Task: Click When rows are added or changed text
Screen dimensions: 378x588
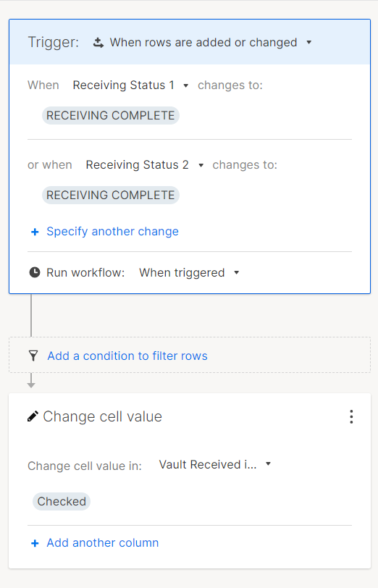Action: (x=203, y=43)
